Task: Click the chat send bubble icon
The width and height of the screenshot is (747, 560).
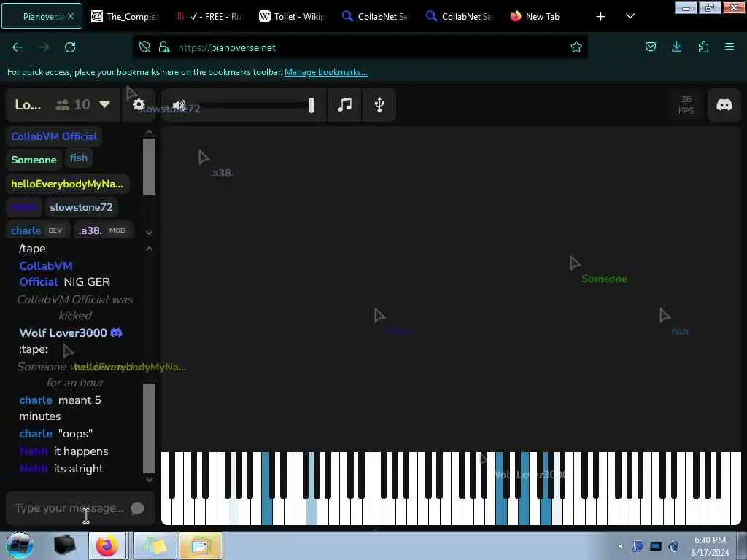Action: [x=137, y=508]
